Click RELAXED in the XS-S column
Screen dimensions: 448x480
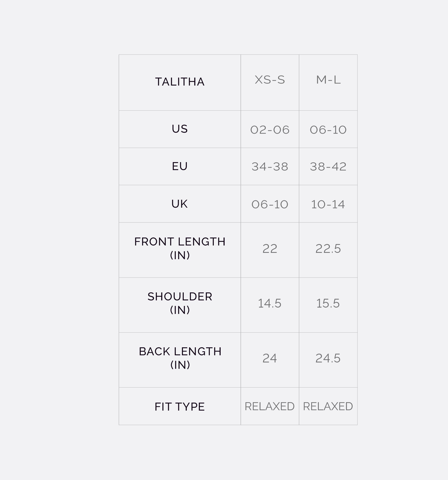point(270,407)
